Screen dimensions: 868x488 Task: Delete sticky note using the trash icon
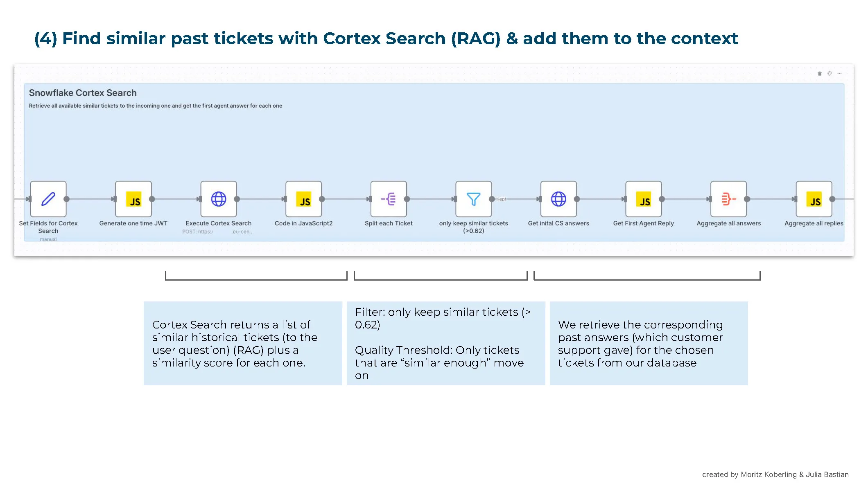point(819,74)
